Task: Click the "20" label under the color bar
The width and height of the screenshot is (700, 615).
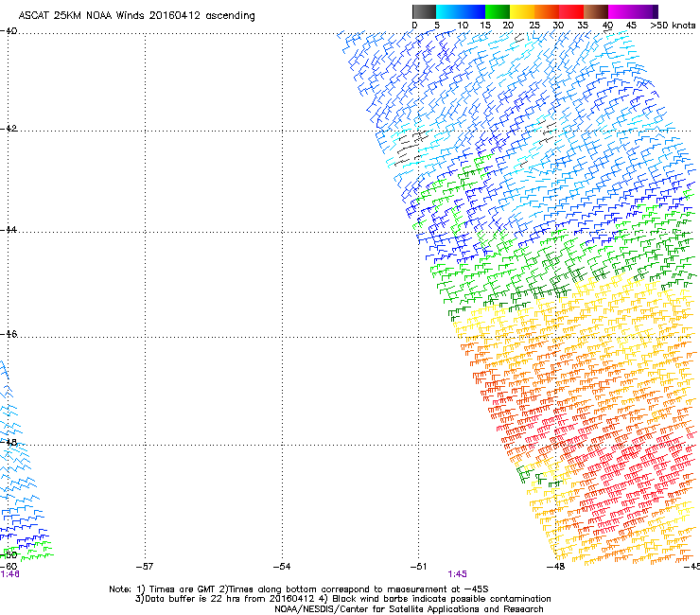Action: [x=508, y=26]
